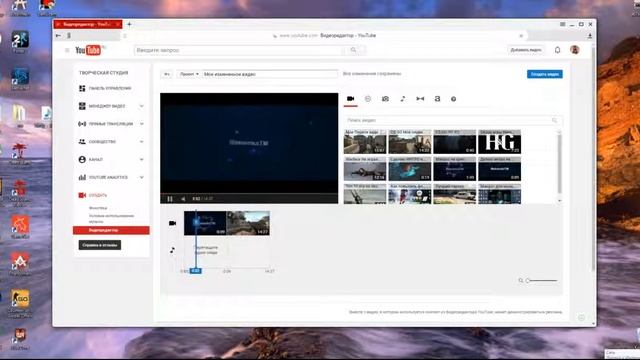Viewport: 640px width, 360px height.
Task: Click the Справка и отзывы button
Action: pos(100,245)
